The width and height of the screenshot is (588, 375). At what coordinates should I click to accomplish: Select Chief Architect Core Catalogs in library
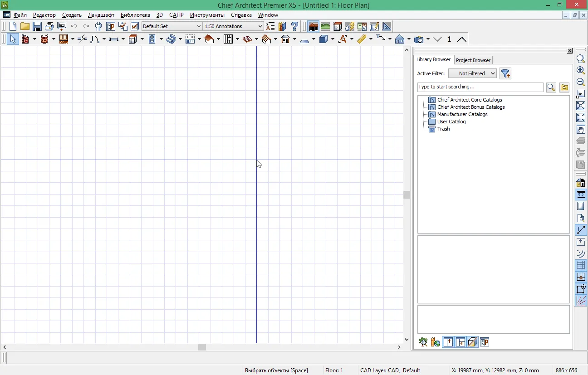470,100
